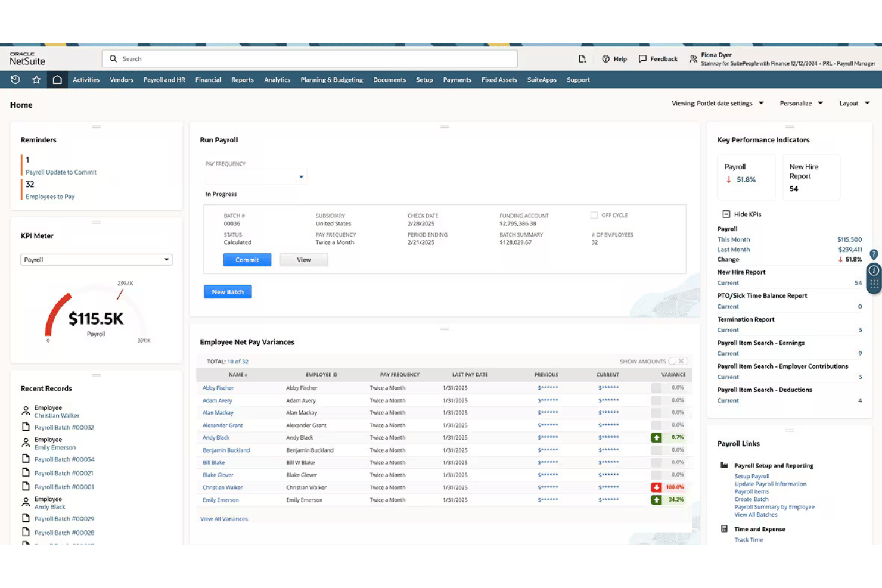
Task: Check the Off Cycle checkbox
Action: (594, 215)
